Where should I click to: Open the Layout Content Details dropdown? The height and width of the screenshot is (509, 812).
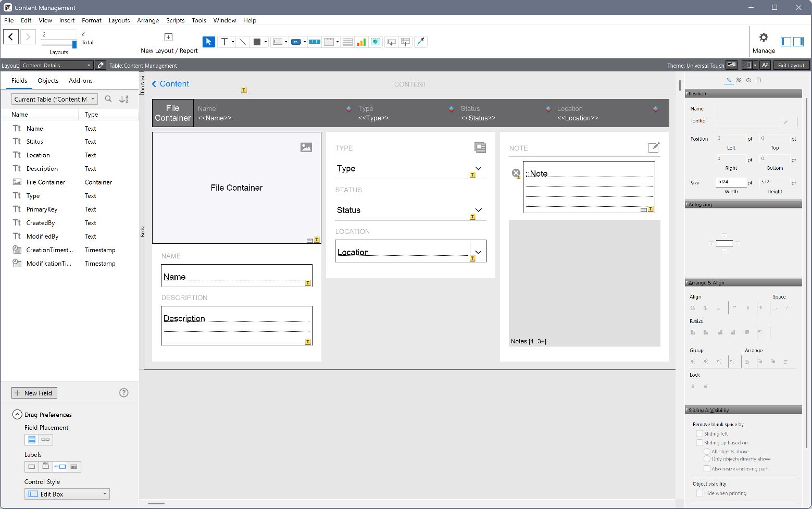tap(56, 65)
